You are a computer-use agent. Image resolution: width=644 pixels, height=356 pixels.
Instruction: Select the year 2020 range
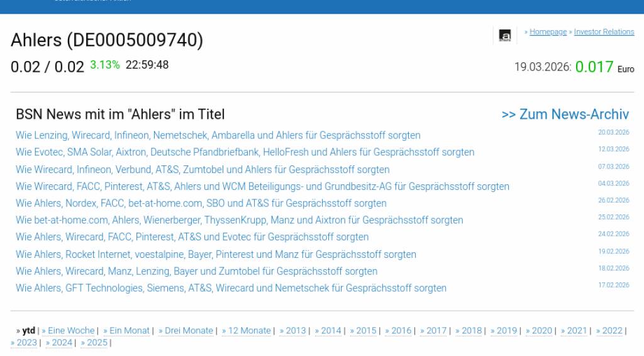(x=541, y=331)
